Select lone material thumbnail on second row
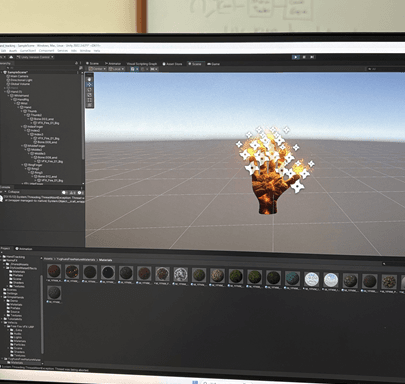 (x=54, y=293)
